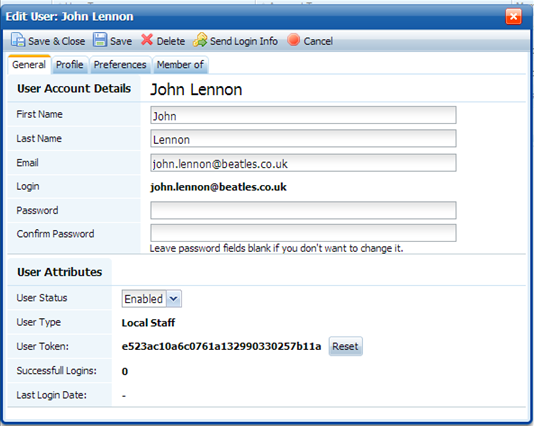Image resolution: width=534 pixels, height=426 pixels.
Task: Click the red Cancel circle icon
Action: pos(293,40)
